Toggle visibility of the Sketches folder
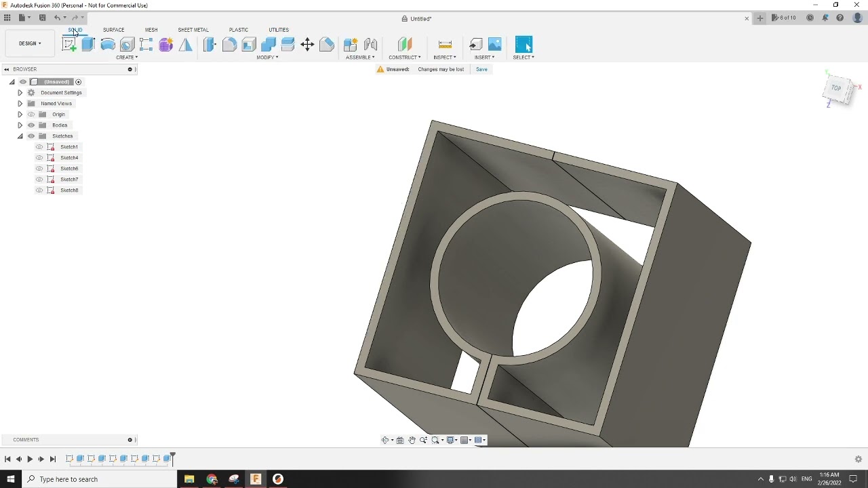Image resolution: width=868 pixels, height=488 pixels. coord(31,136)
